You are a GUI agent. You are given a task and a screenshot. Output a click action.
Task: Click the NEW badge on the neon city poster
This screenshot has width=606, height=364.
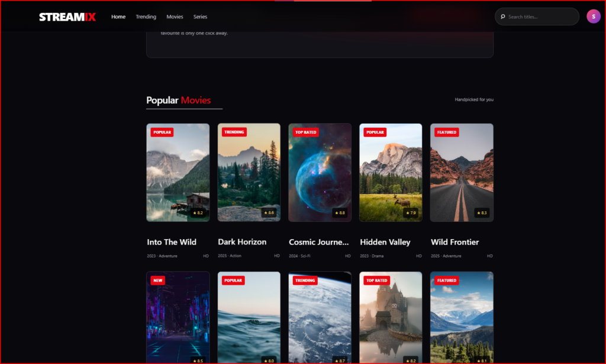point(157,281)
